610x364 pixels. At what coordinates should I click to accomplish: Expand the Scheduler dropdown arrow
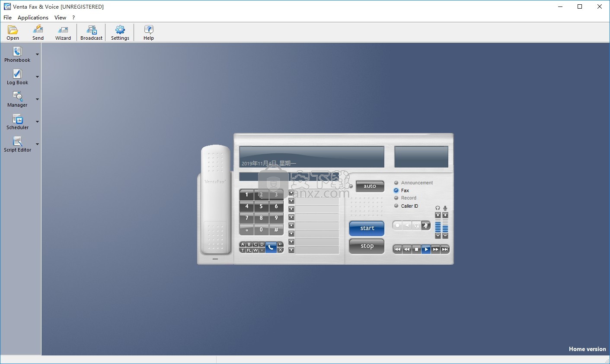click(x=37, y=122)
